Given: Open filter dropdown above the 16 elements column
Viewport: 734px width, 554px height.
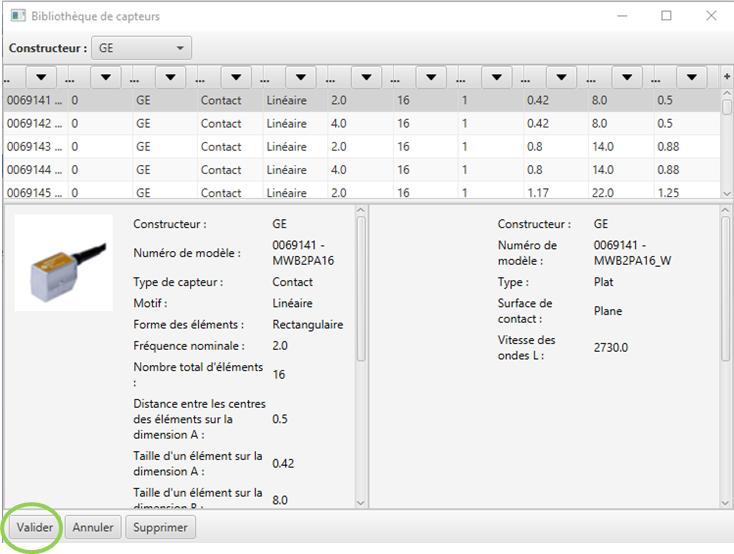Looking at the screenshot, I should 431,77.
